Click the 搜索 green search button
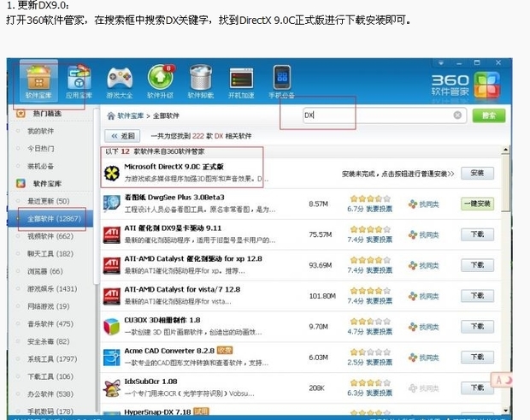530x420 pixels. [x=489, y=115]
